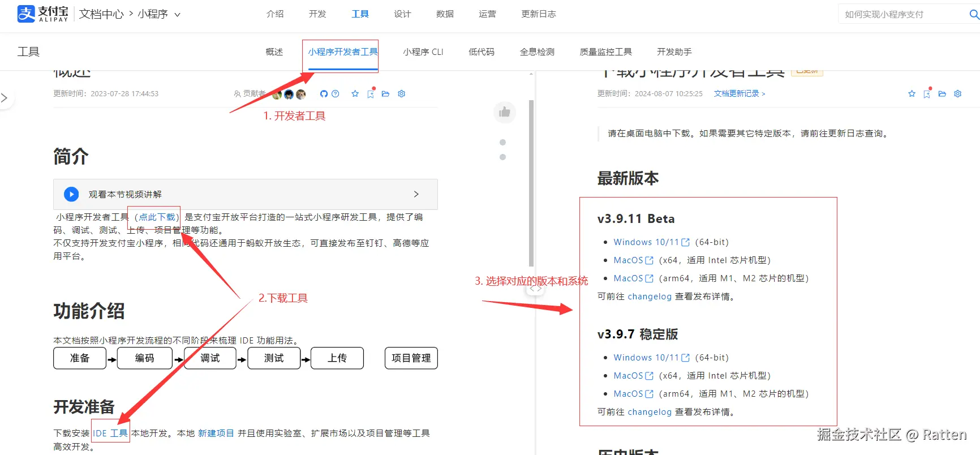980x455 pixels.
Task: Open the IDE 工具 link
Action: [110, 433]
